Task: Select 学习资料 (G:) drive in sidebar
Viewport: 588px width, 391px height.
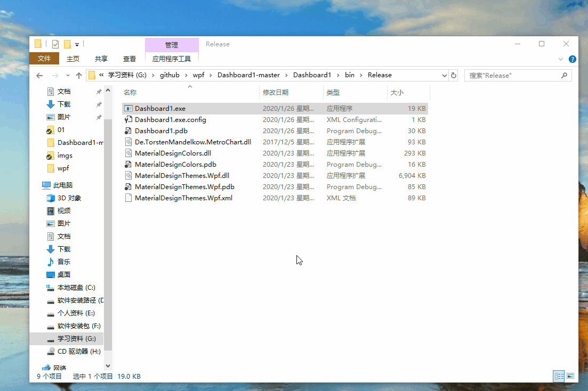Action: (x=77, y=338)
